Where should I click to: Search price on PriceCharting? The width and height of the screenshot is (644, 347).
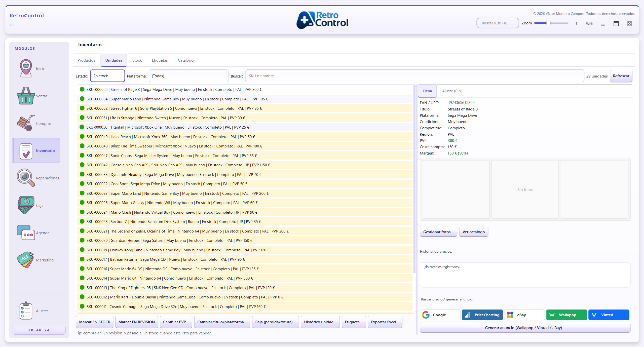click(x=482, y=315)
